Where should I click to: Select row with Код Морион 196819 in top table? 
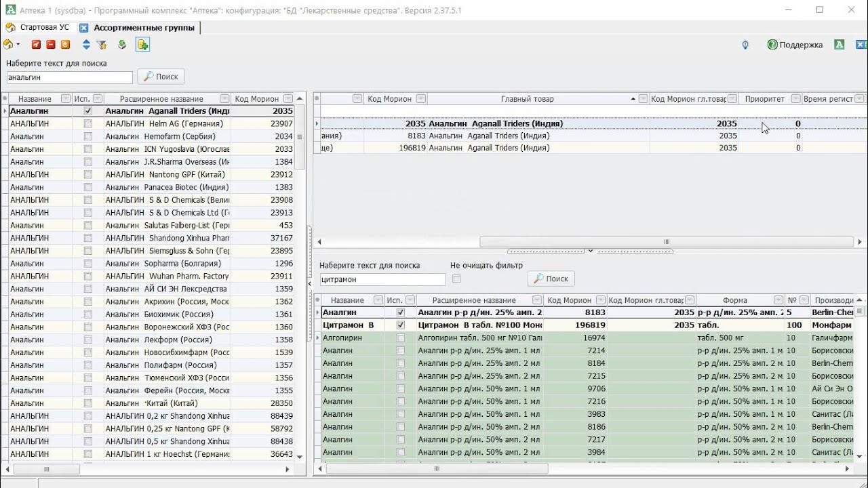tap(590, 148)
